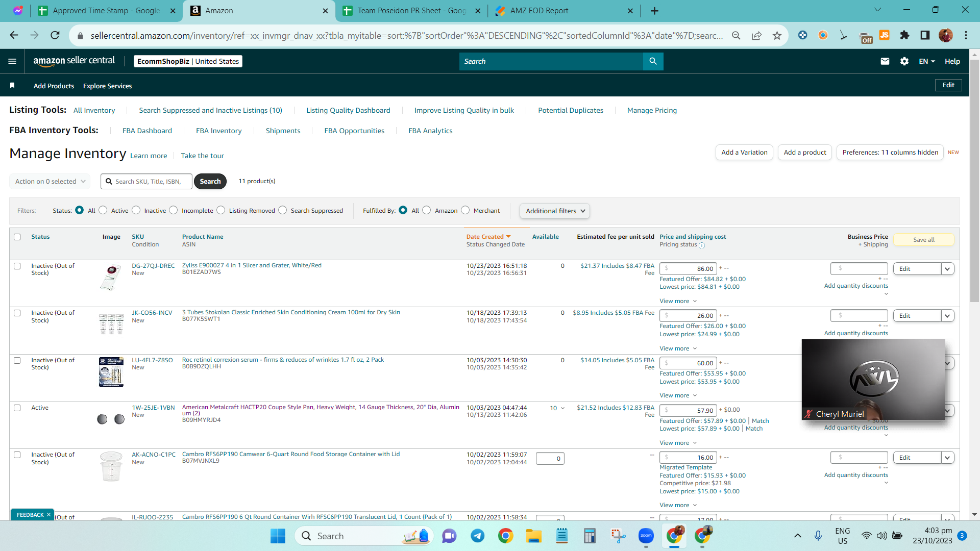The height and width of the screenshot is (551, 980).
Task: Select the Search Suppressed status radio
Action: pyautogui.click(x=283, y=210)
